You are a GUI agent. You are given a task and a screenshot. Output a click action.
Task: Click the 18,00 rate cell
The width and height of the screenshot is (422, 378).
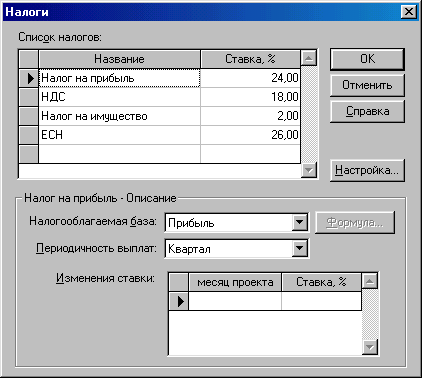250,97
